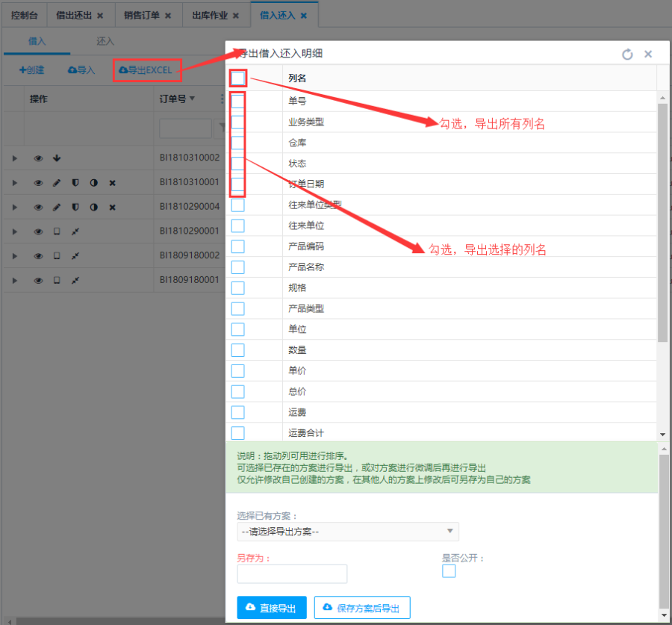672x625 pixels.
Task: Check the select-all checkbox beside 列名 header
Action: pos(237,78)
